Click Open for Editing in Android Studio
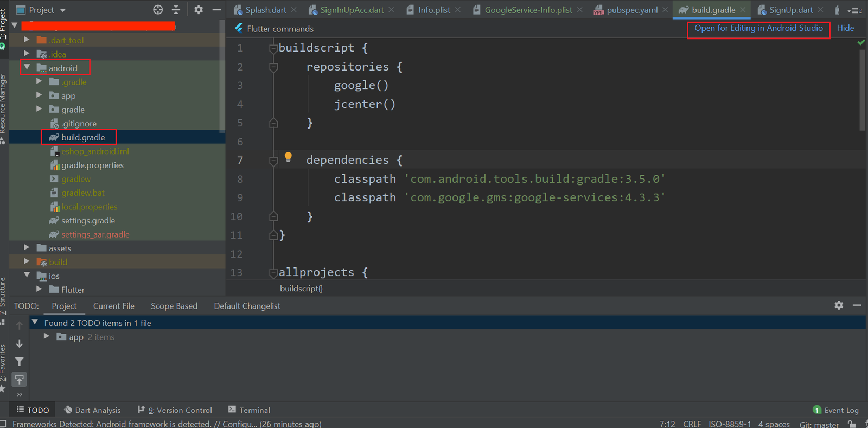 tap(758, 28)
